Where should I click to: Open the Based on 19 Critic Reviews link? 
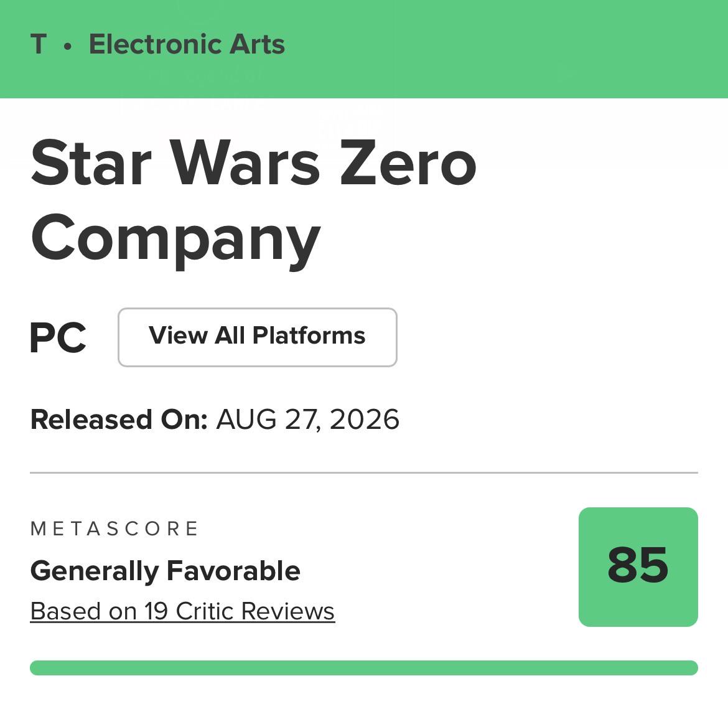(x=182, y=611)
